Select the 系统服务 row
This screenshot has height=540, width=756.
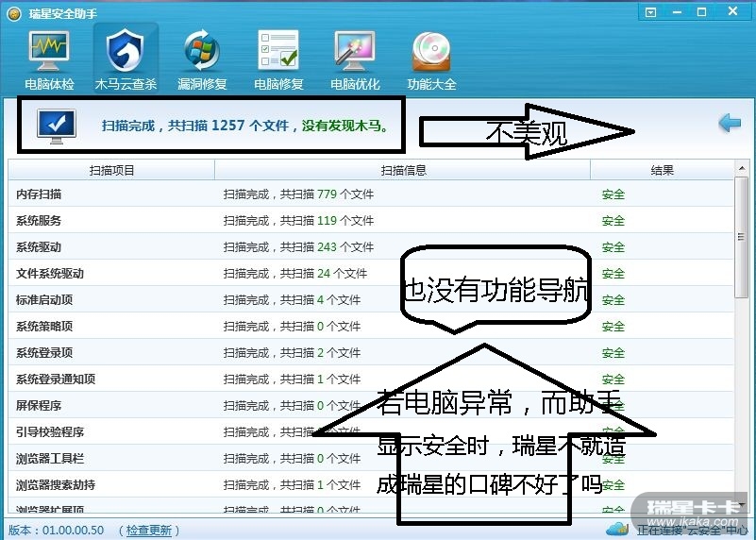coord(370,221)
